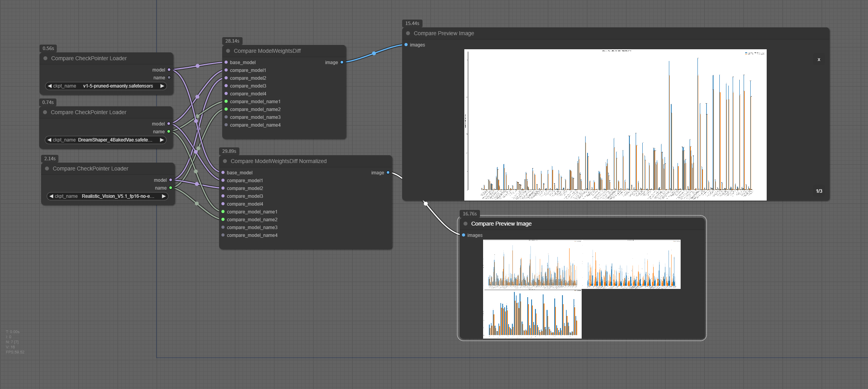868x389 pixels.
Task: Open ckpt_name list showing DreamShaper_4BakedVae
Action: [x=106, y=140]
